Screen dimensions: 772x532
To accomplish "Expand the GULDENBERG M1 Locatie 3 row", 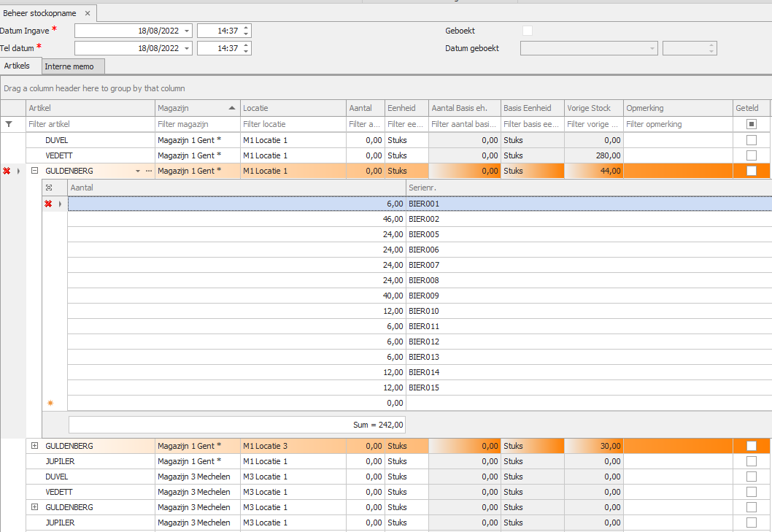I will [x=34, y=446].
